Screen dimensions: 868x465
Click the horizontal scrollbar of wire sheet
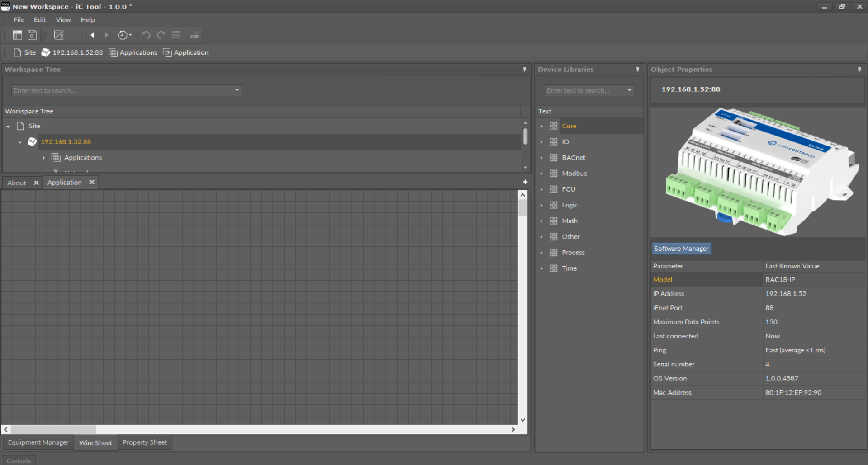coord(53,429)
